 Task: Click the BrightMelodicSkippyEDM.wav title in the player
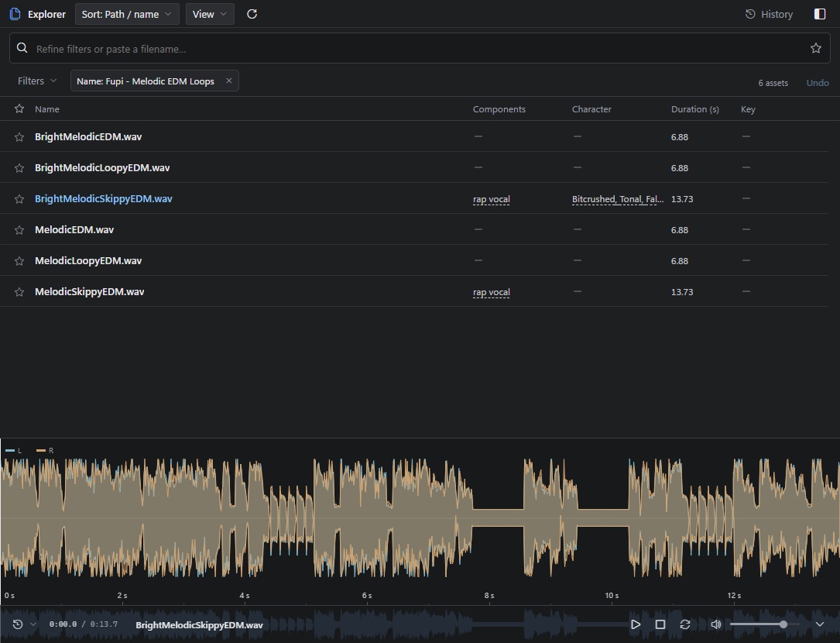[x=199, y=624]
